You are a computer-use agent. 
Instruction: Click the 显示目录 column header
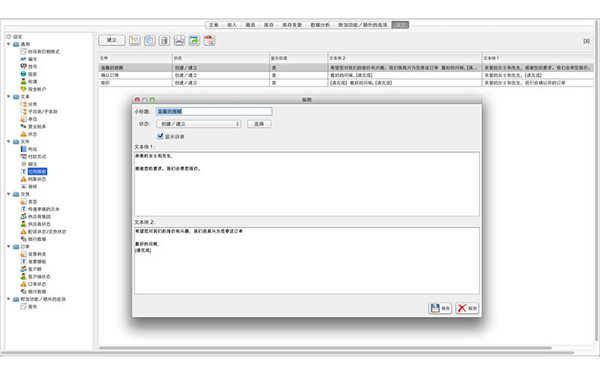(298, 58)
